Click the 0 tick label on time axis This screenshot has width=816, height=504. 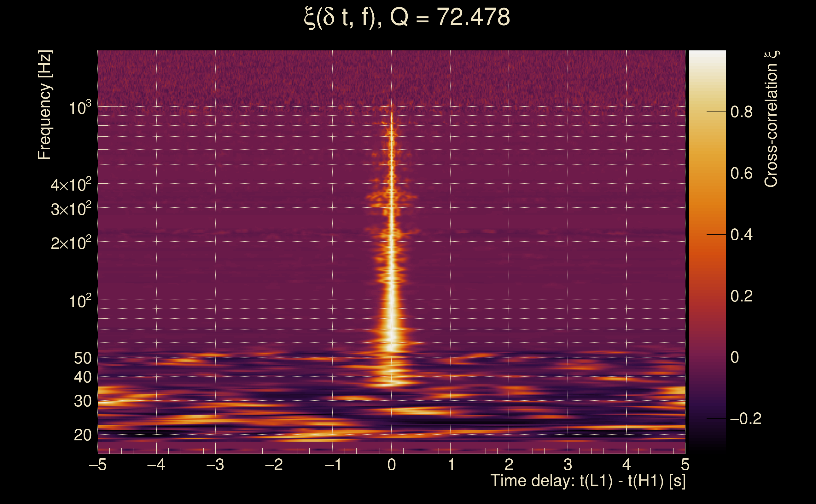(x=392, y=465)
